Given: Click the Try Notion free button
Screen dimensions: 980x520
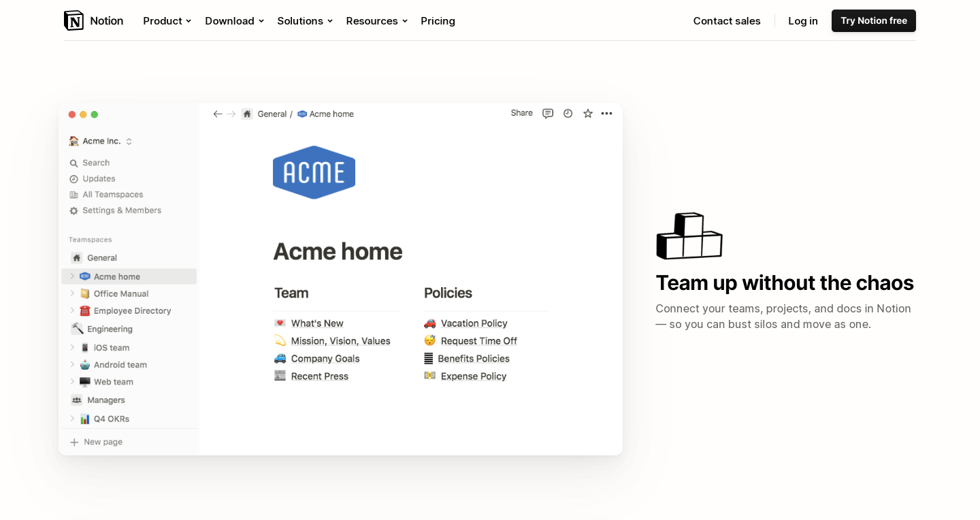Looking at the screenshot, I should tap(874, 20).
